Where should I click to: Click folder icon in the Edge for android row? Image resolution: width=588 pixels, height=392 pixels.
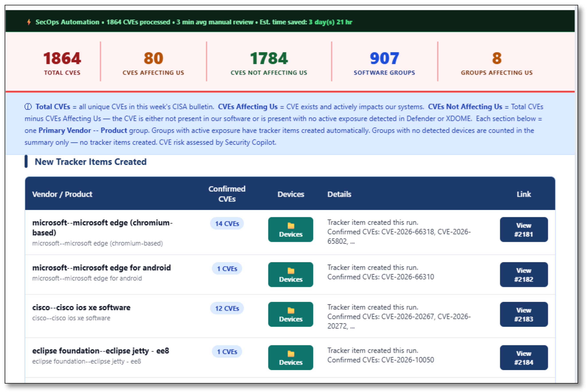[291, 271]
